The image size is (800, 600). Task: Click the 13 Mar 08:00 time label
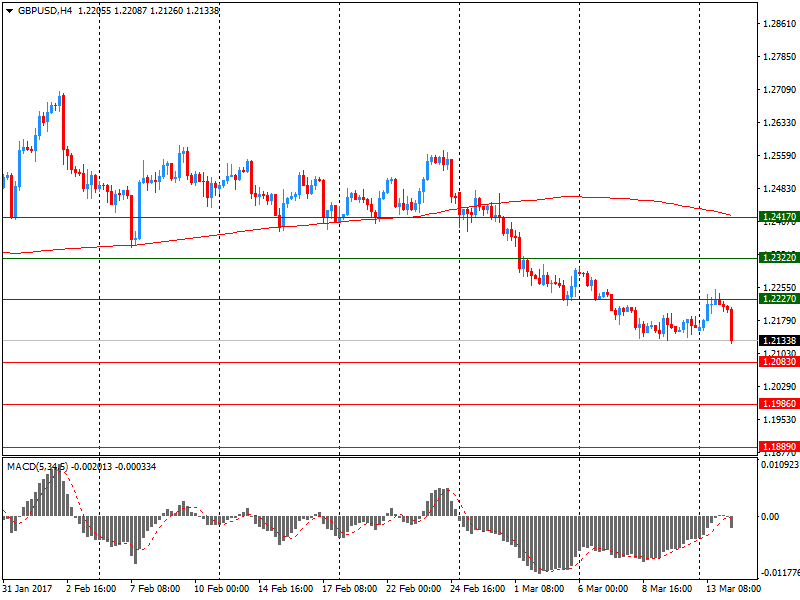pos(734,589)
